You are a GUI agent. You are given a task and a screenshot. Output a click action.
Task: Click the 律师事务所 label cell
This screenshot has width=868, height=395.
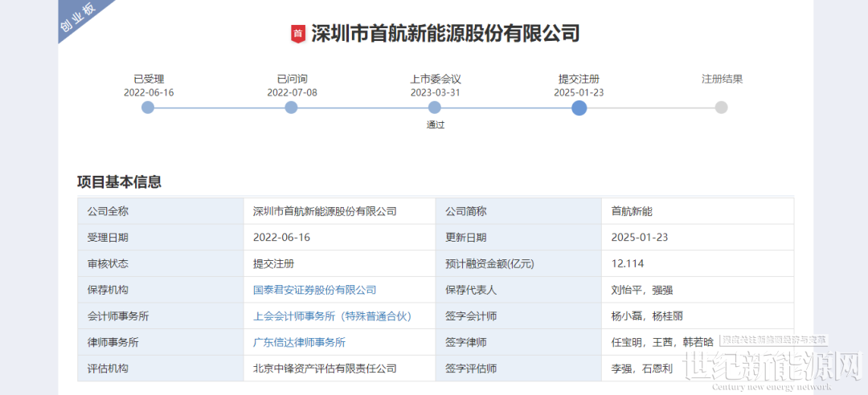[x=161, y=343]
